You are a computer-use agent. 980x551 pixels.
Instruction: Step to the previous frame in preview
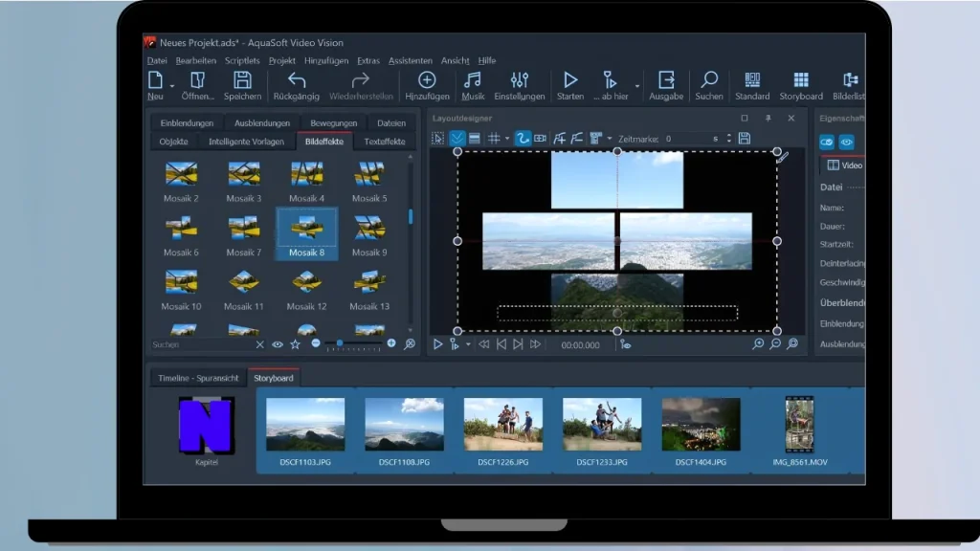click(501, 344)
